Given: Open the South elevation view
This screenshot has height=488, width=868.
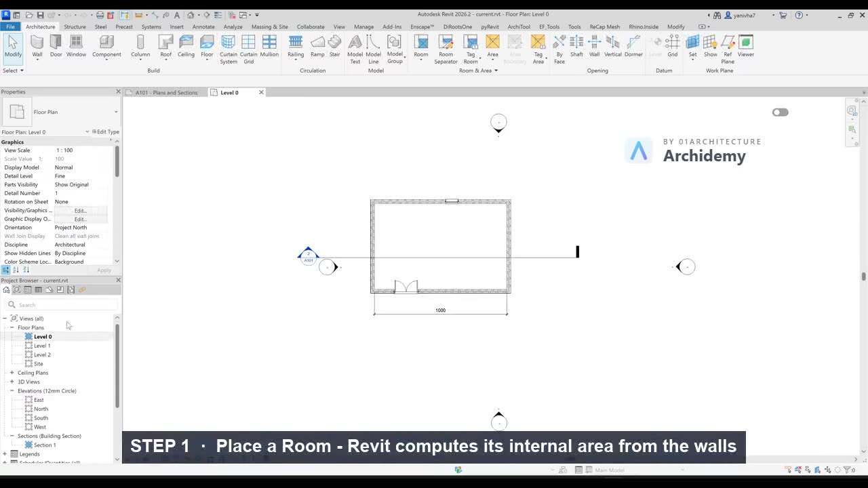Looking at the screenshot, I should click(x=41, y=418).
